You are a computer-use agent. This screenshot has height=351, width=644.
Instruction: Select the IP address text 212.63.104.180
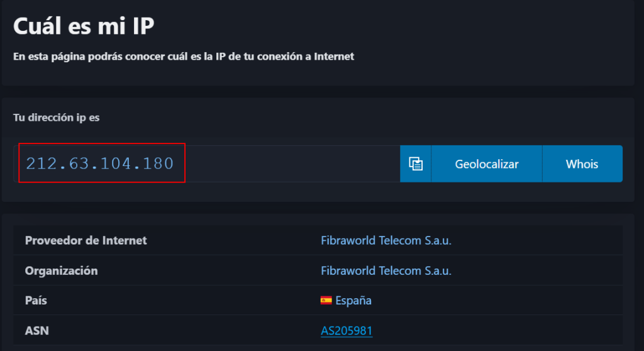[99, 164]
